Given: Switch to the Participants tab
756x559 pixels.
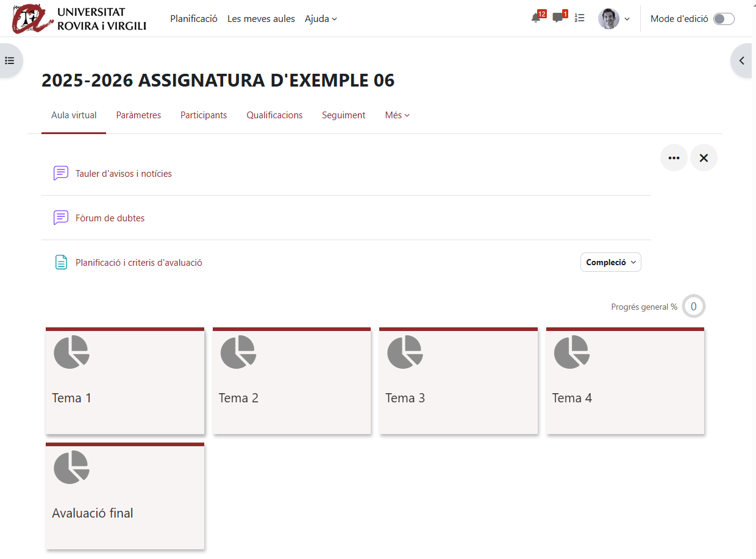Looking at the screenshot, I should tap(204, 115).
